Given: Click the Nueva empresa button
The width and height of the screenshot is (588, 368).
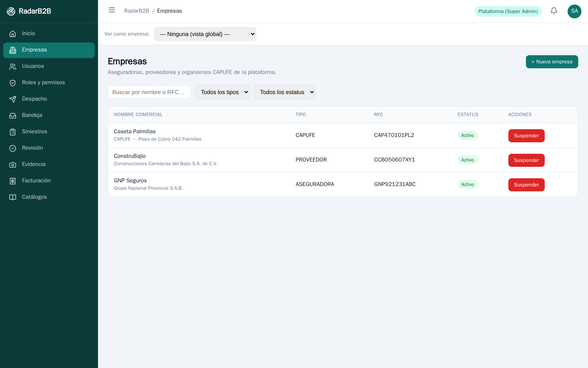Looking at the screenshot, I should (552, 62).
